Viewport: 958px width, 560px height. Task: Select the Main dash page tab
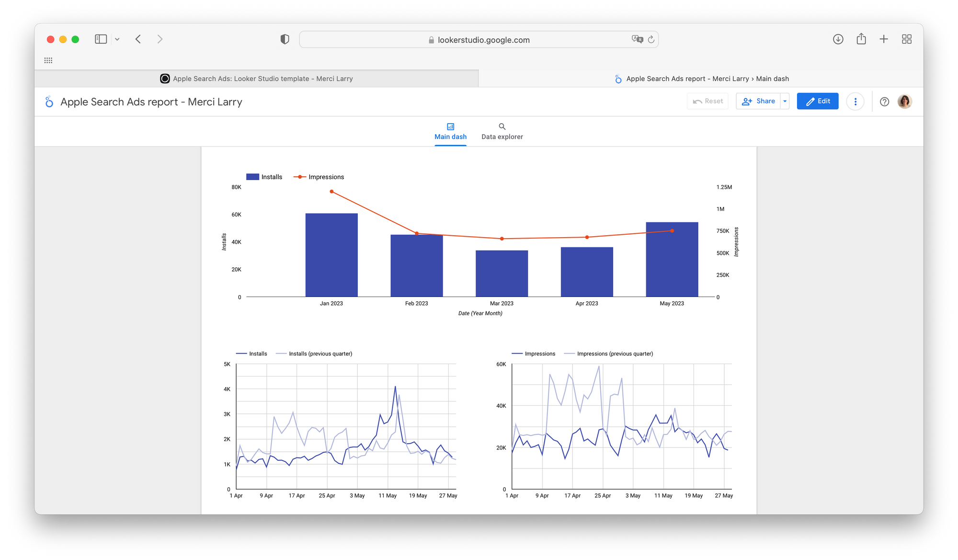tap(450, 131)
